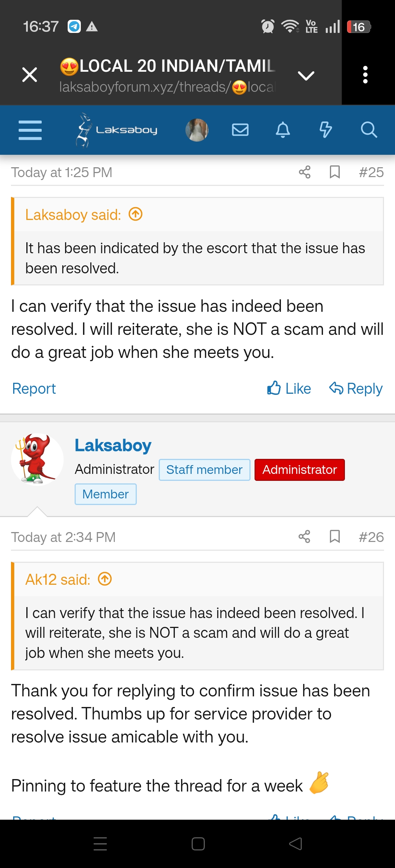The width and height of the screenshot is (395, 868).
Task: Jump to the quoted Laksaboy post arrow
Action: [136, 214]
